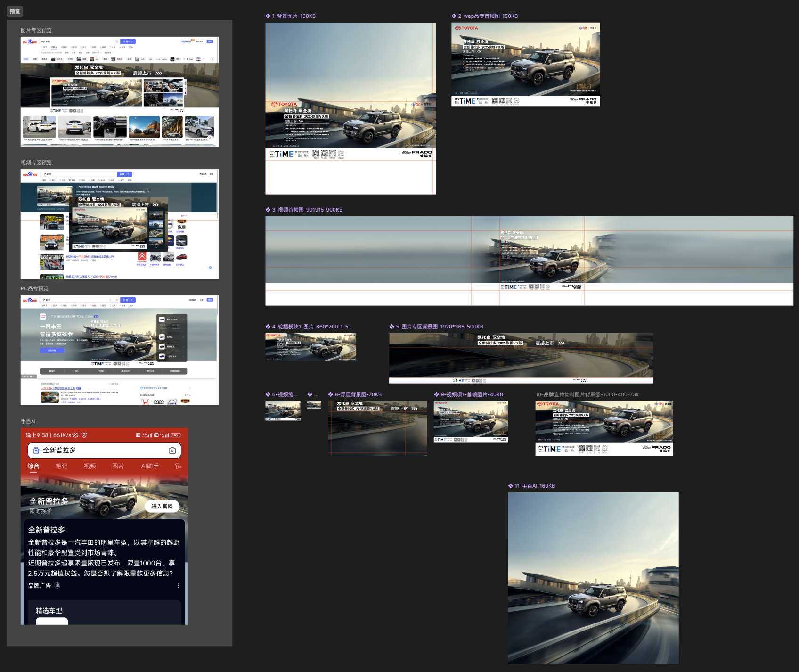Click the right arrow of 图片专区 tag row

(212, 59)
